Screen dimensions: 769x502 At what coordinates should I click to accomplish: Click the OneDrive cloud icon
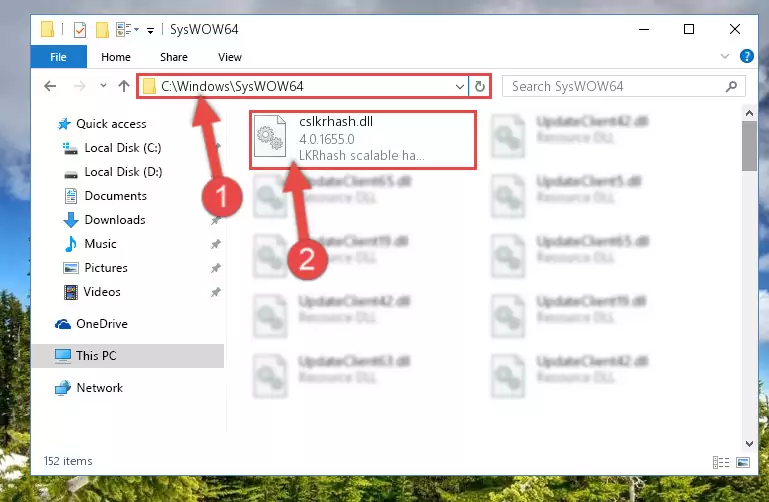63,324
